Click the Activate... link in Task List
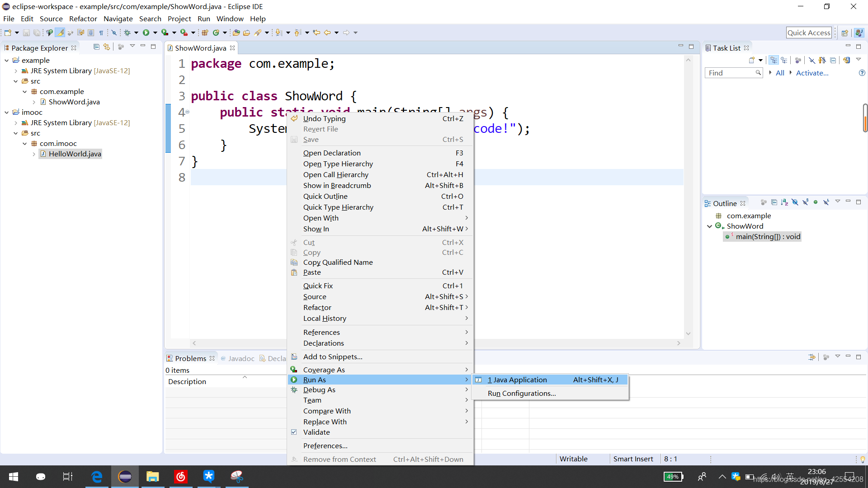The image size is (868, 488). (x=812, y=73)
